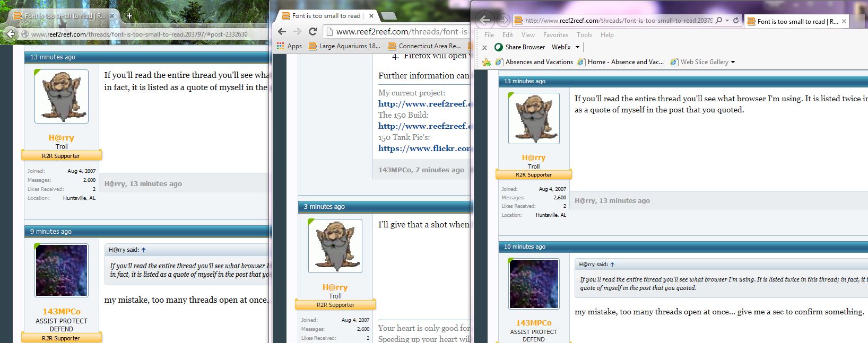Open the Edit menu in Internet Explorer
The image size is (868, 343).
tap(508, 35)
